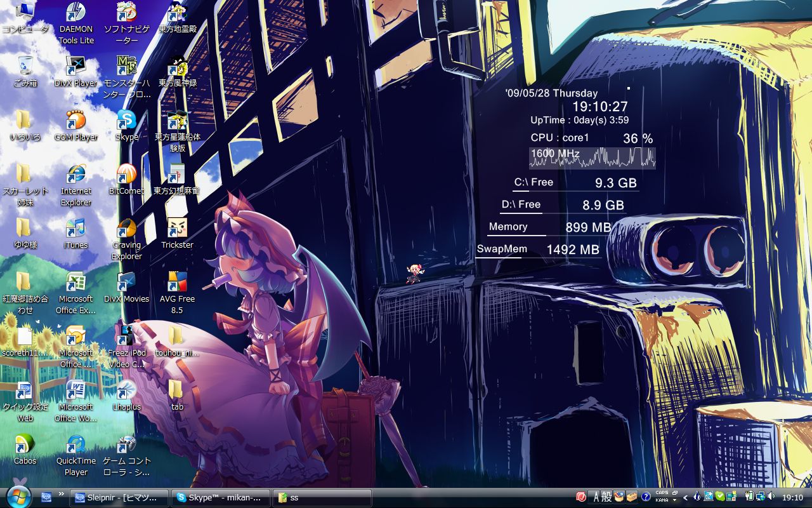Select the クイック設定Web desktop shortcut
The image size is (812, 508).
coord(25,401)
